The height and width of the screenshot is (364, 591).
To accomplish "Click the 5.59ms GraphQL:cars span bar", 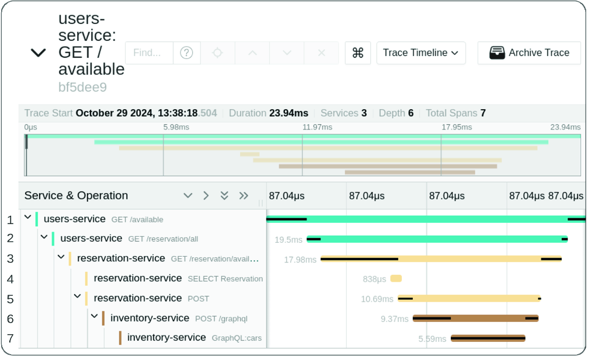I will [488, 338].
